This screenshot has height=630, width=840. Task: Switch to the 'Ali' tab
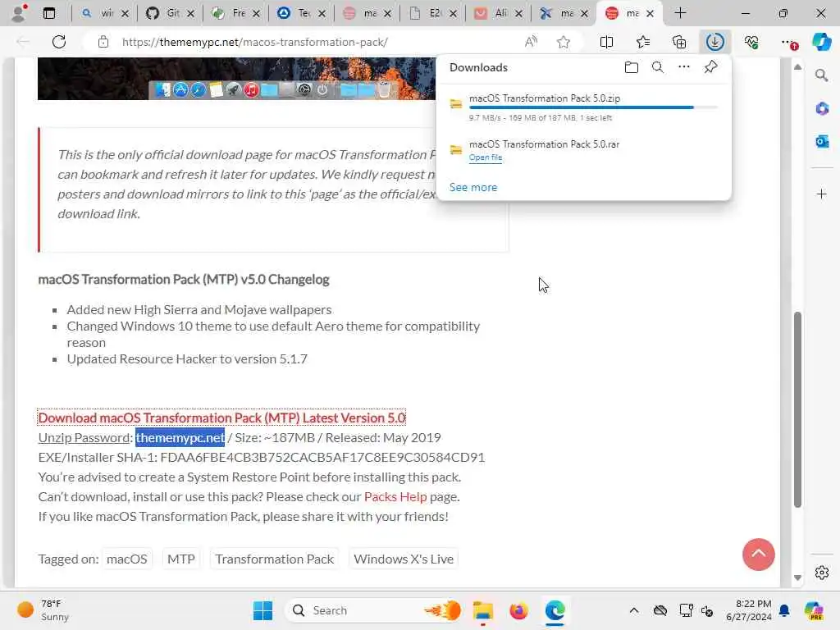tap(497, 13)
